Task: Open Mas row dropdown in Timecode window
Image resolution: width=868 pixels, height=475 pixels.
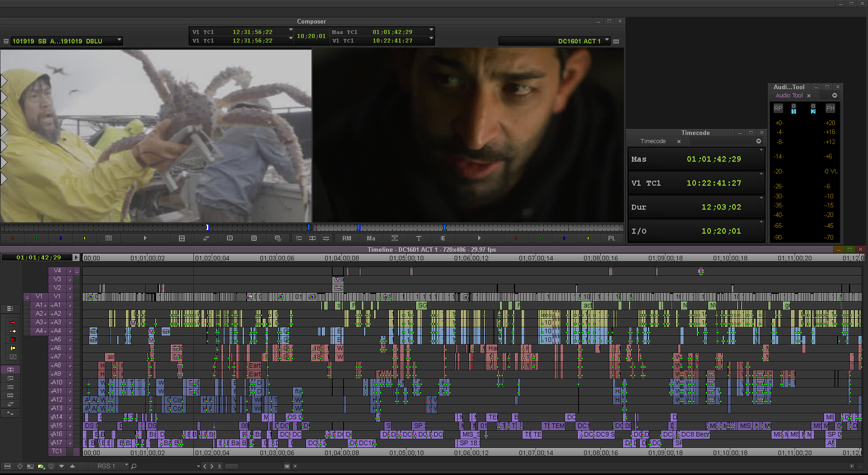Action: pos(761,150)
